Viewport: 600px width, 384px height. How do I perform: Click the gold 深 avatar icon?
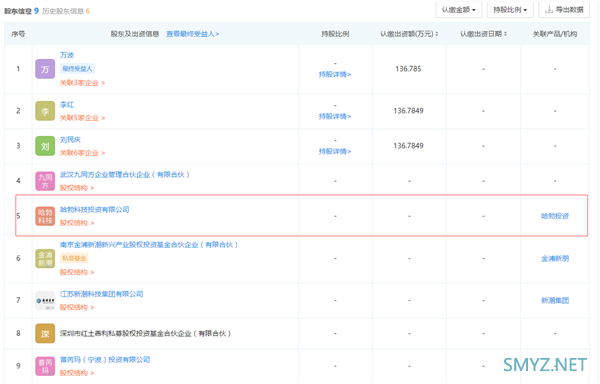(x=45, y=334)
